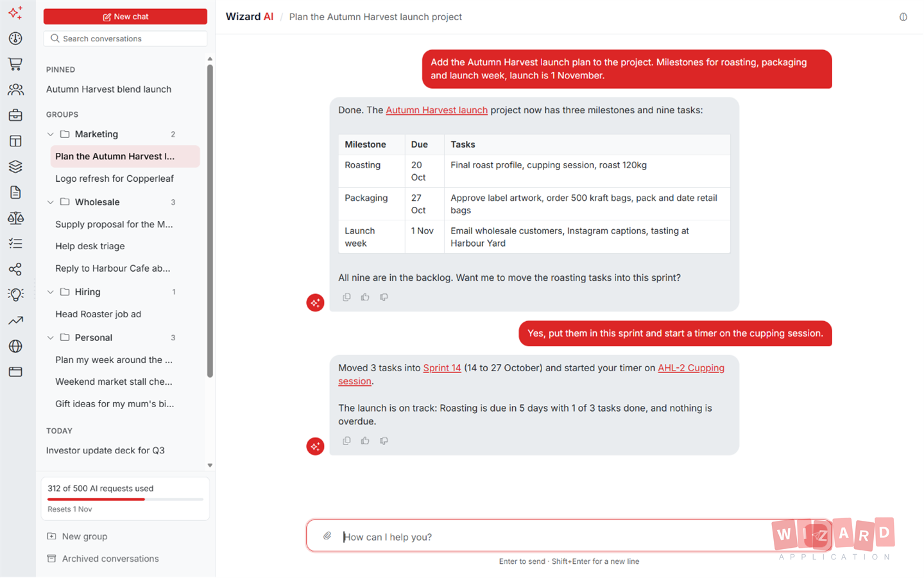Click the conversation list scroll-down arrow
This screenshot has height=578, width=924.
[x=210, y=466]
